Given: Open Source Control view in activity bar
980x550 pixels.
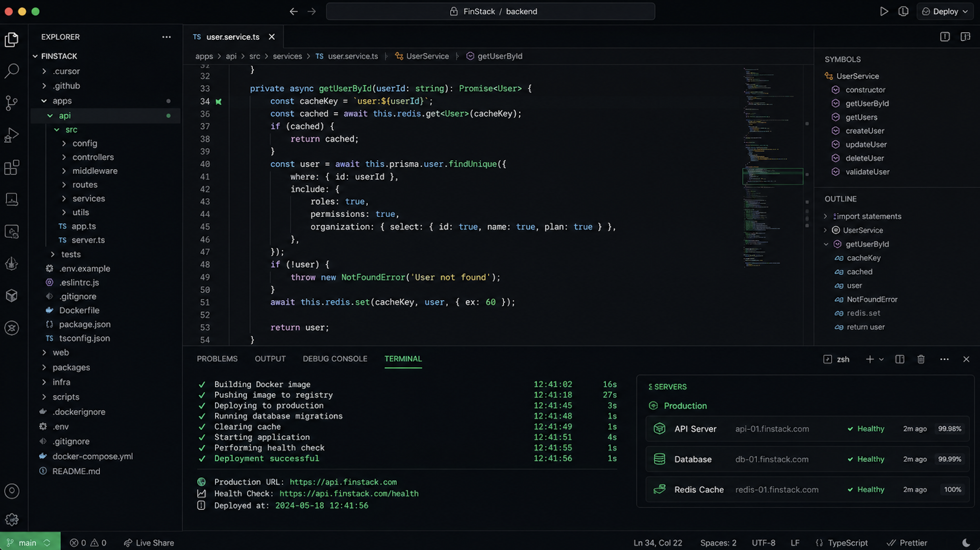Looking at the screenshot, I should pyautogui.click(x=12, y=103).
